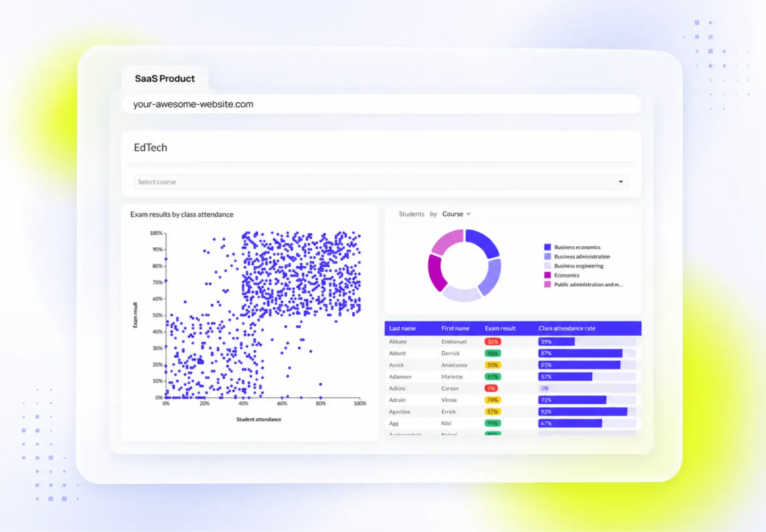
Task: Select the Adkins last name cell
Action: [397, 388]
